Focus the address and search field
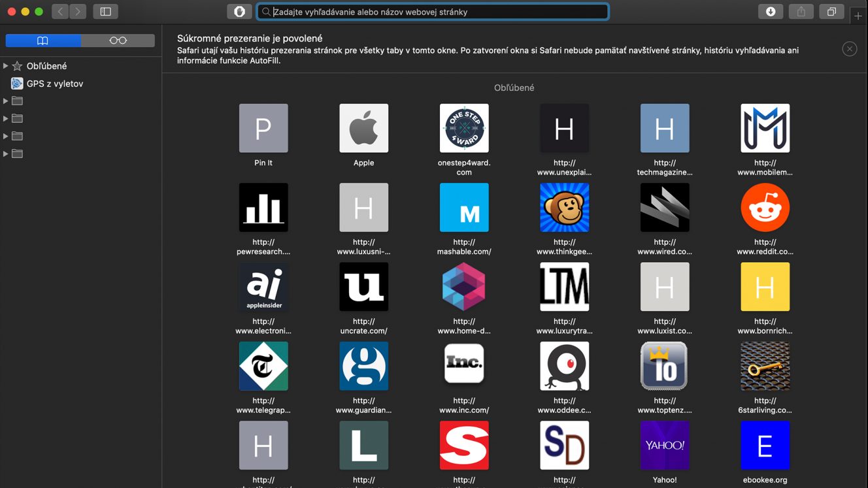The width and height of the screenshot is (868, 488). coord(433,12)
